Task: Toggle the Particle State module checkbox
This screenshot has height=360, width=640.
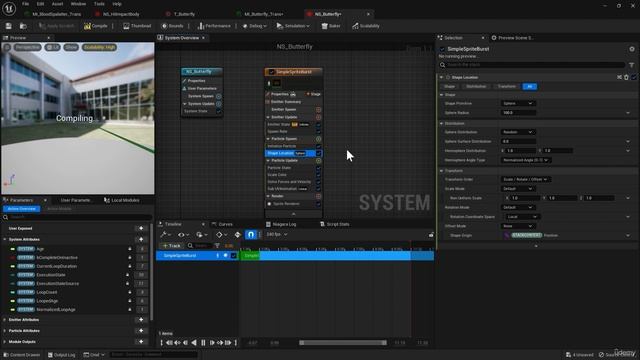Action: tap(318, 168)
